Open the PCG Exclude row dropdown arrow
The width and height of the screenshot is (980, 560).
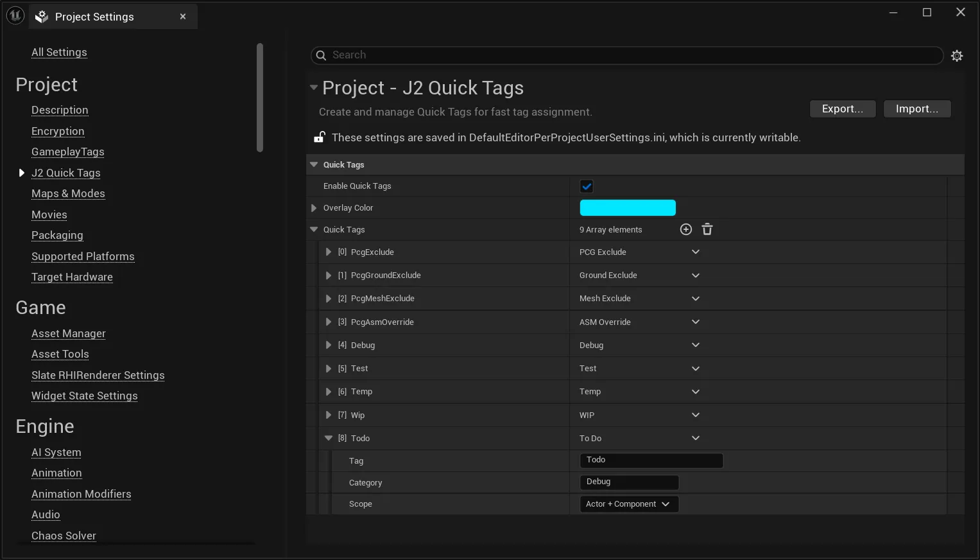[x=696, y=252]
